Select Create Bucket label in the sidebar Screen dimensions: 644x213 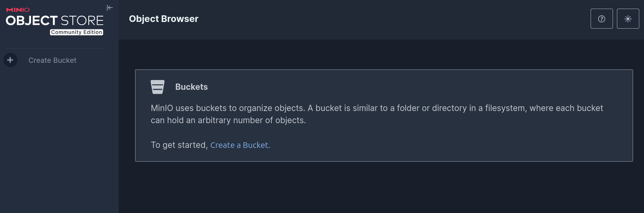(x=52, y=60)
